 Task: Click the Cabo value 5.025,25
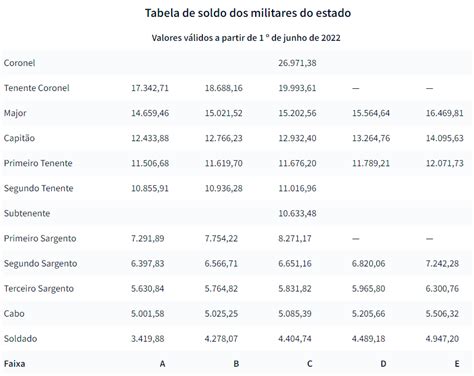coord(221,313)
